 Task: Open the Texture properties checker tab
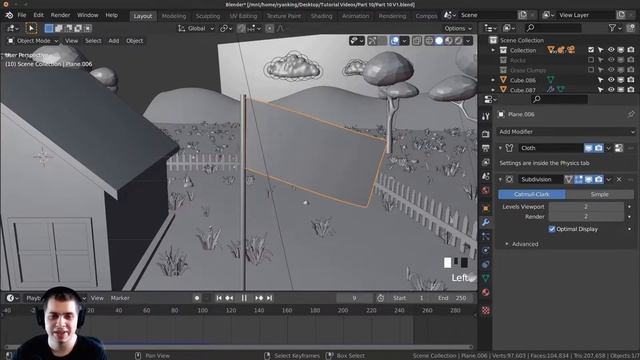485,310
